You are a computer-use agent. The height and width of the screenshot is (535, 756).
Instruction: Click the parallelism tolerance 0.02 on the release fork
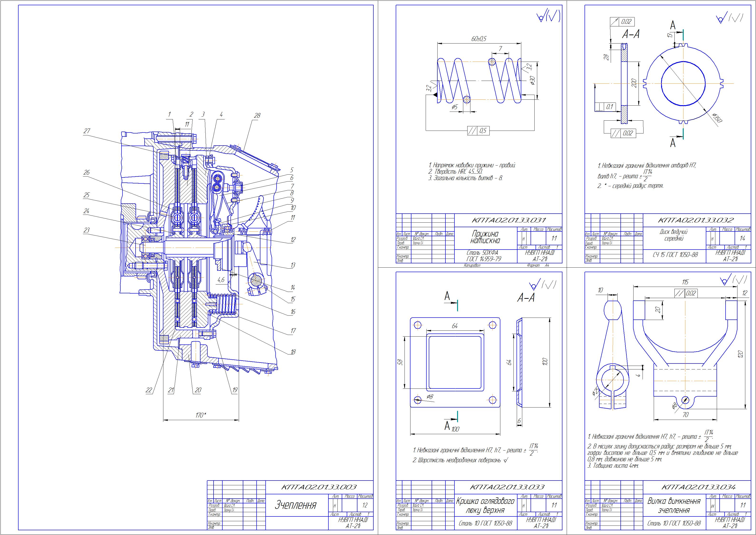point(686,293)
